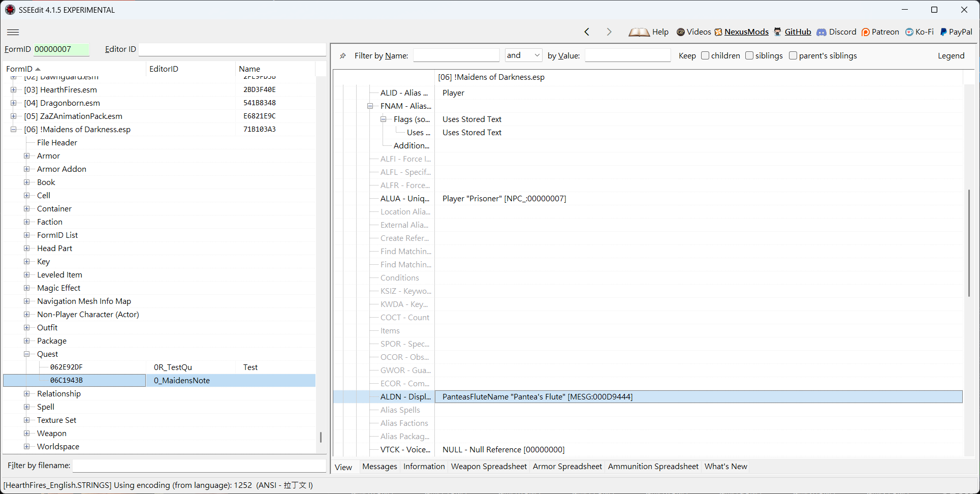
Task: Click the SSEEdit app icon in title bar
Action: coord(10,10)
